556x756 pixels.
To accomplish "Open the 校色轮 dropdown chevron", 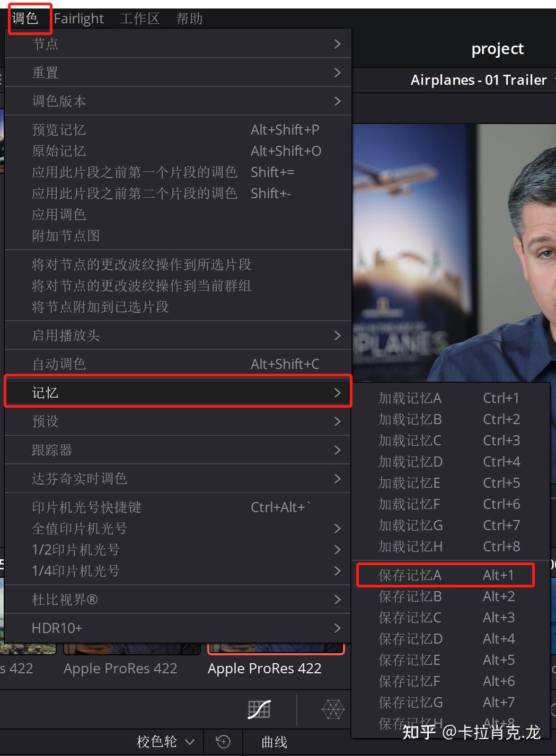I will point(190,742).
